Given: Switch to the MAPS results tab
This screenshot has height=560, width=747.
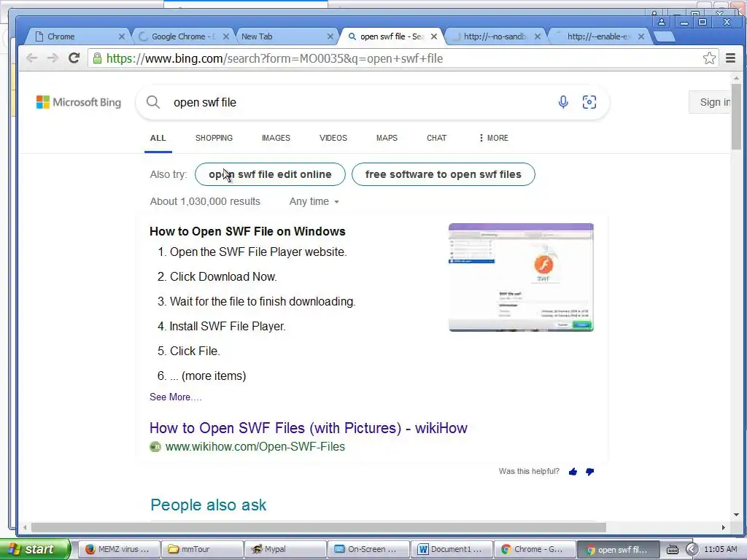Looking at the screenshot, I should coord(387,138).
